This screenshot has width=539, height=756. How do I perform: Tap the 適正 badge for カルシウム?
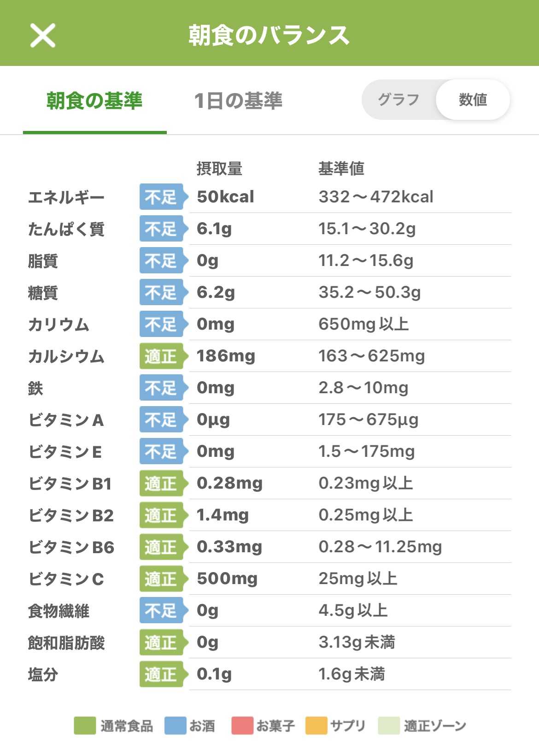(x=162, y=356)
